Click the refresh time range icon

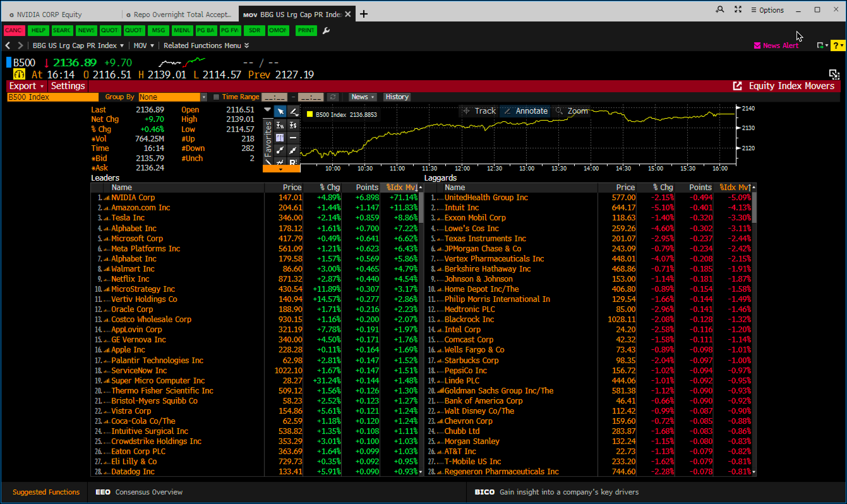point(333,97)
